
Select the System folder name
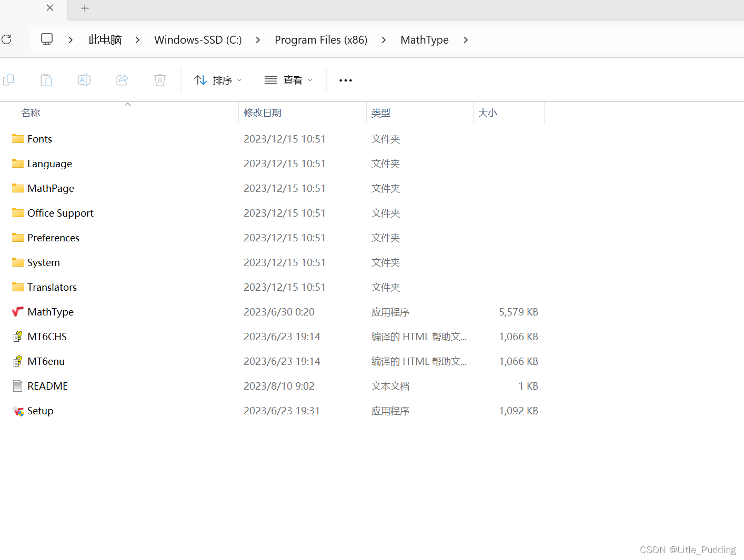(x=44, y=262)
